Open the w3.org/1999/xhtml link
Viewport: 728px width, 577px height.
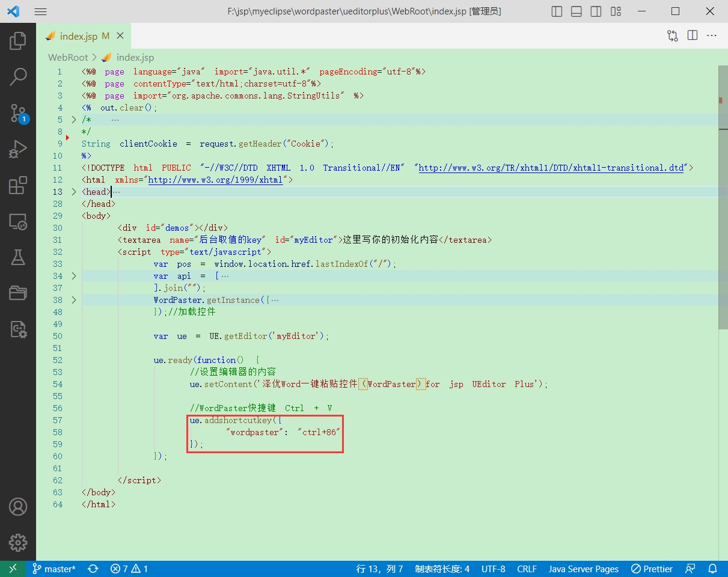[x=215, y=180]
